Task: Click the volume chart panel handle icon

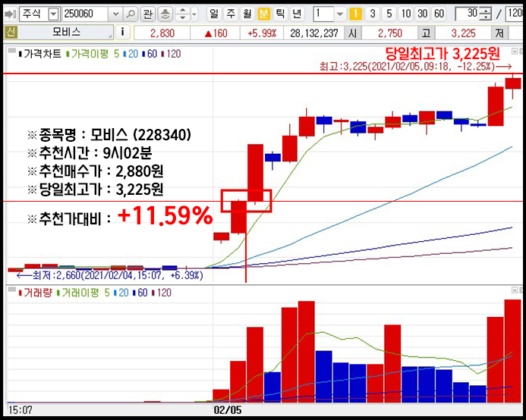Action: tap(12, 290)
